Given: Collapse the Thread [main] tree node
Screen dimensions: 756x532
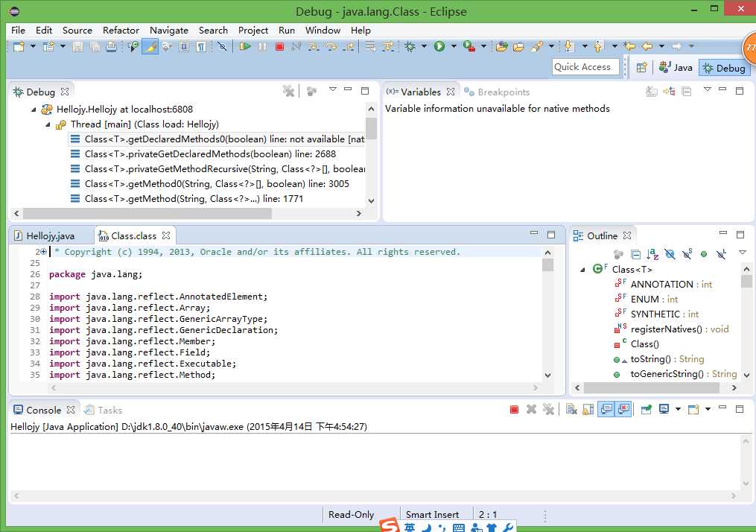Looking at the screenshot, I should tap(48, 125).
